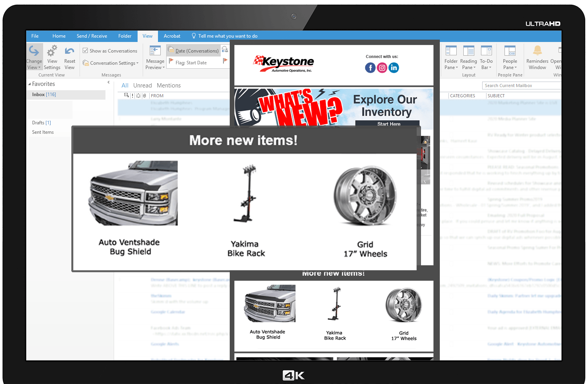Switch to the Home ribbon tab
Viewport: 588px width, 384px height.
pos(59,36)
